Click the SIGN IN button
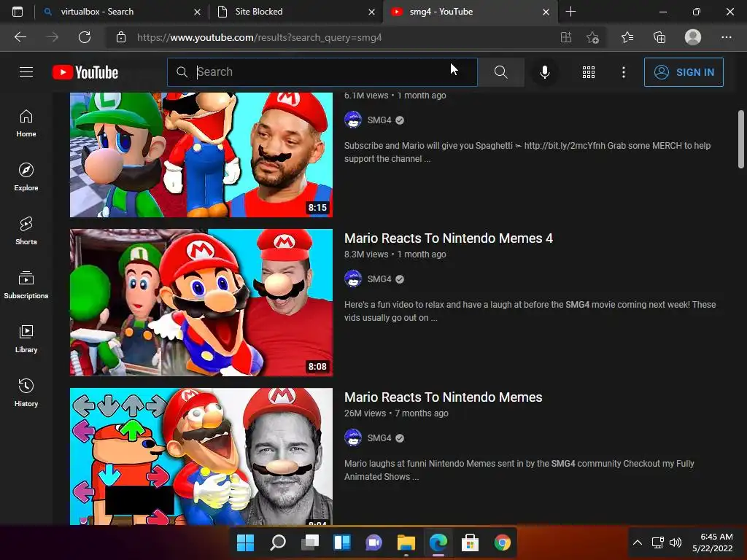Viewport: 747px width, 560px height. coord(683,72)
